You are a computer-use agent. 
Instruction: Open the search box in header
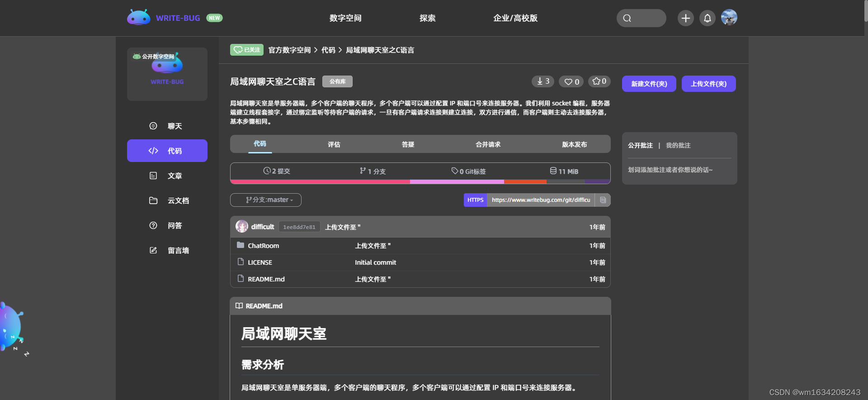click(x=641, y=18)
